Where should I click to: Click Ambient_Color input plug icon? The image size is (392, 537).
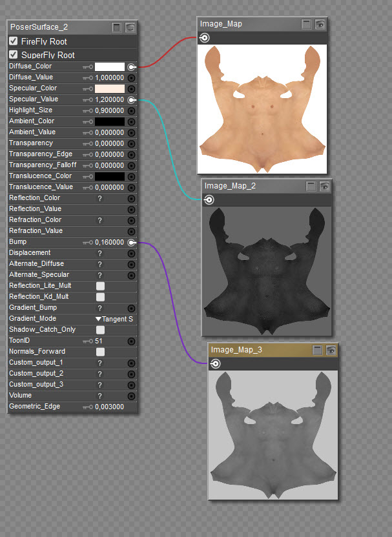(131, 121)
